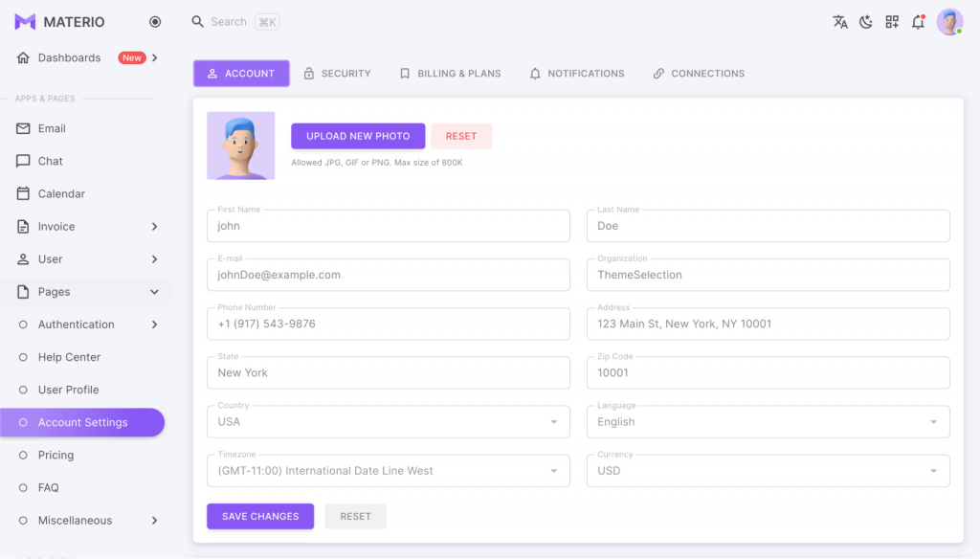Viewport: 980px width, 559px height.
Task: Click the profile photo thumbnail
Action: pyautogui.click(x=240, y=145)
